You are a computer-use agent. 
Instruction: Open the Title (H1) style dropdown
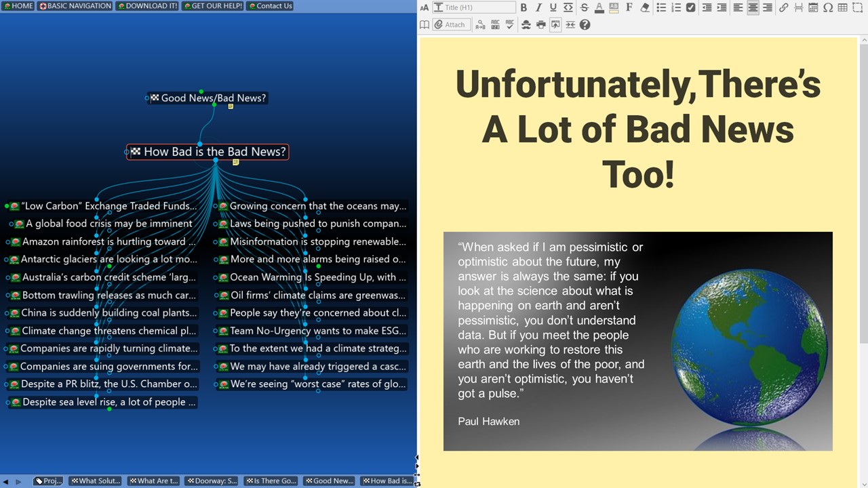tap(473, 7)
